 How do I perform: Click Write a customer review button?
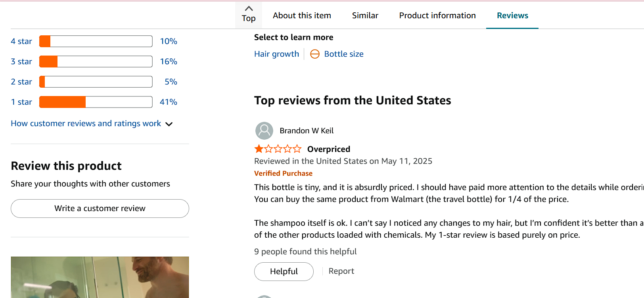point(100,208)
